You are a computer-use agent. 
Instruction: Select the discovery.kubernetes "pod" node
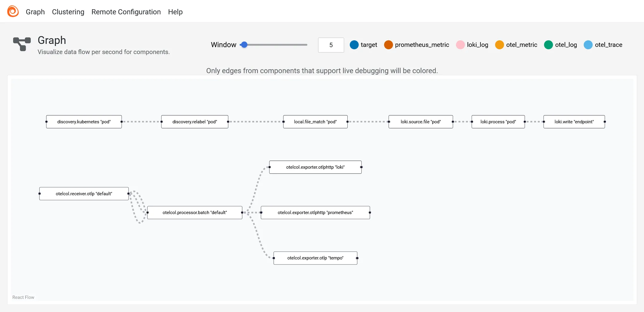pyautogui.click(x=84, y=122)
